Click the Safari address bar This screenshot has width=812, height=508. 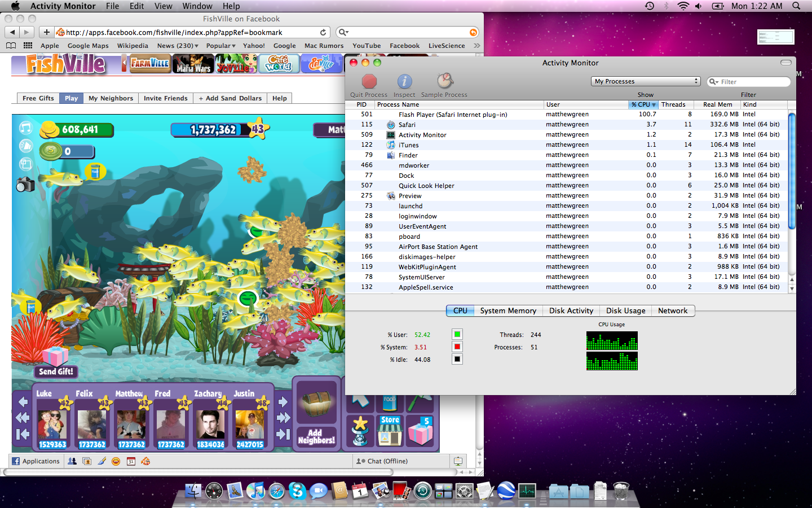click(x=192, y=32)
